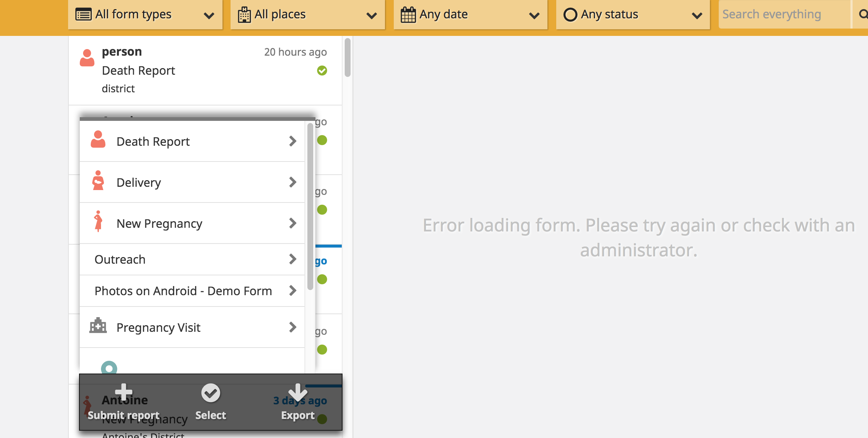Choose Delivery from the form menu
Viewport: 868px width, 438px height.
tap(192, 182)
